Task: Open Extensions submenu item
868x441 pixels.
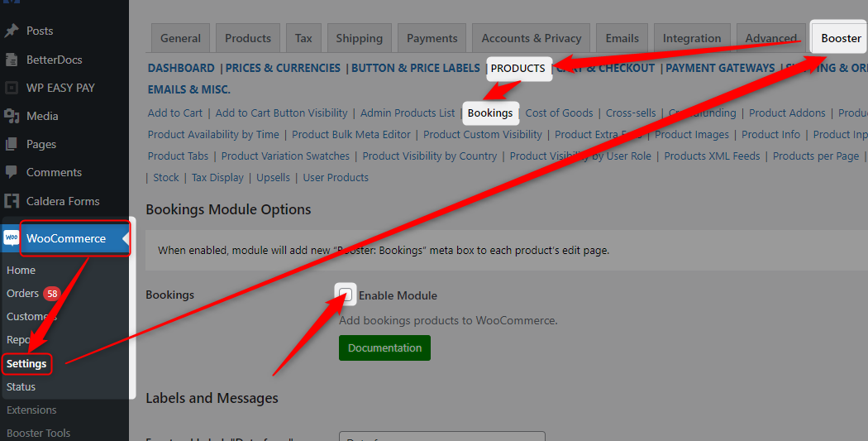Action: [31, 410]
